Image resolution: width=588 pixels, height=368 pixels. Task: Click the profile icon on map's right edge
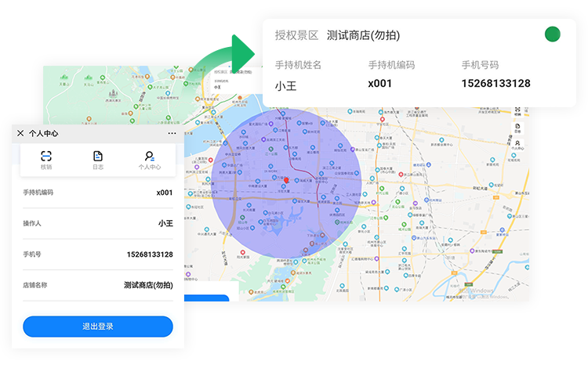tap(517, 145)
